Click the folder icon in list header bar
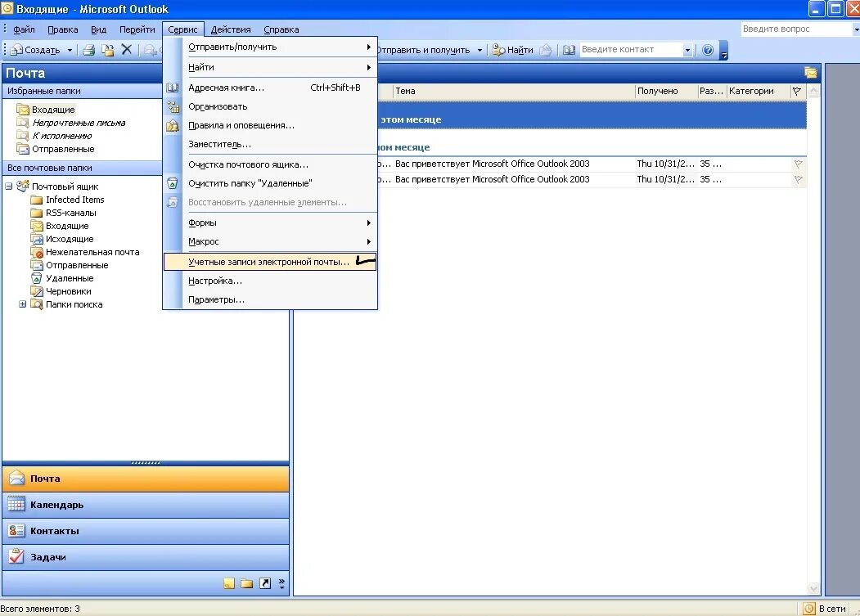860x616 pixels. (811, 73)
